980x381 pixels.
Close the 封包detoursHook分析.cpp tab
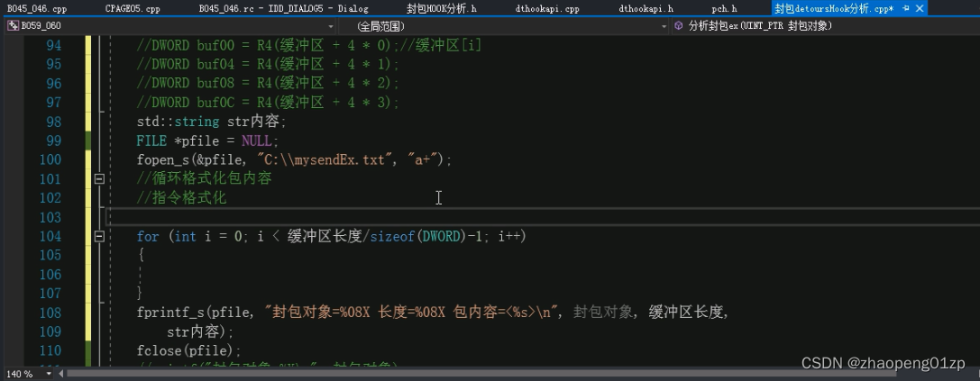coord(920,8)
